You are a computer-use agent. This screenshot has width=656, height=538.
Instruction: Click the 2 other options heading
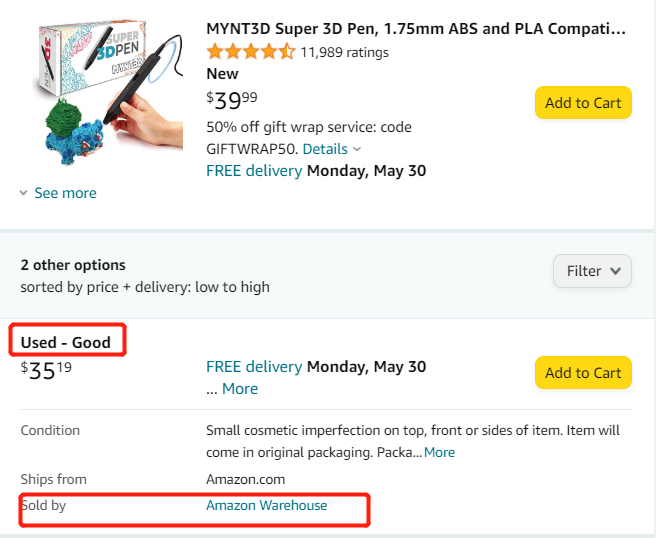73,265
